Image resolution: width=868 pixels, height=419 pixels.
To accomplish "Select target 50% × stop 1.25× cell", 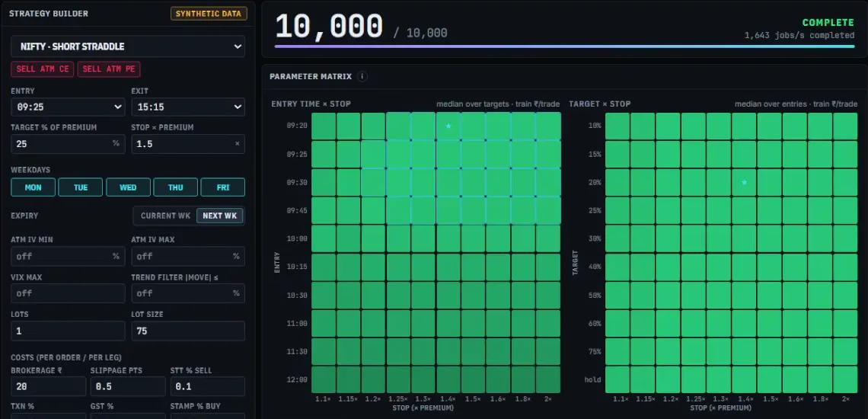I will coord(694,296).
